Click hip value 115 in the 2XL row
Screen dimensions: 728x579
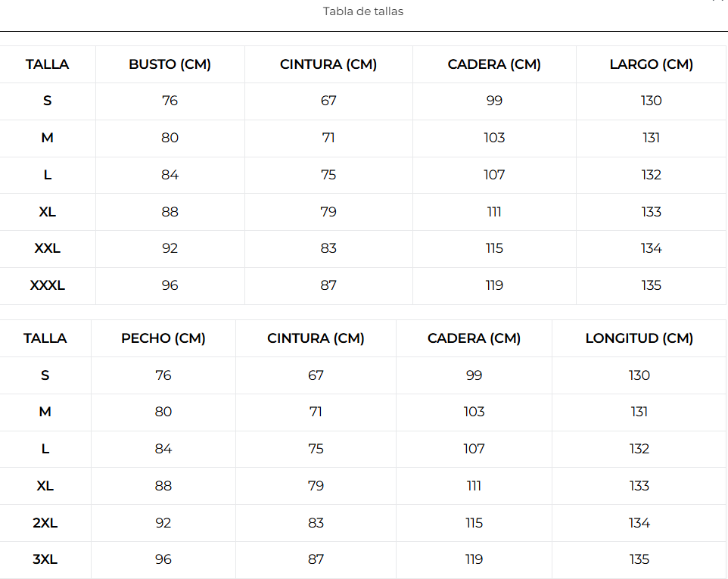click(x=474, y=523)
